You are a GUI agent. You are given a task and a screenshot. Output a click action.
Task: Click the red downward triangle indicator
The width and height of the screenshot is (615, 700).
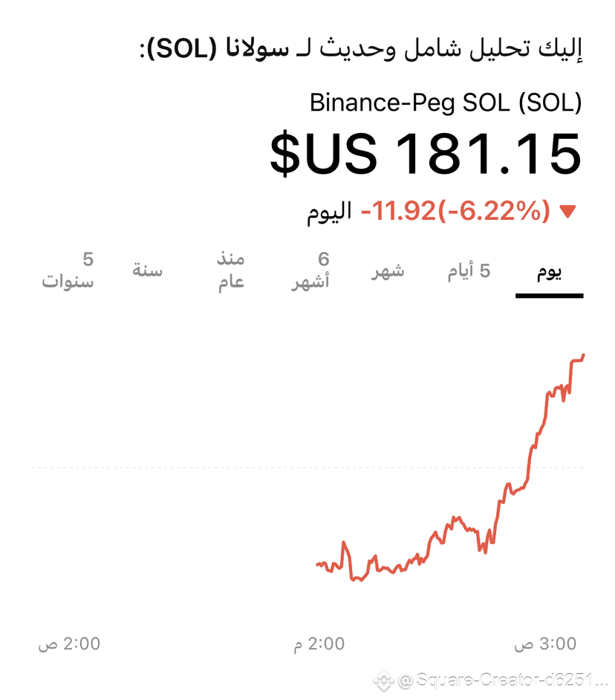tap(568, 211)
